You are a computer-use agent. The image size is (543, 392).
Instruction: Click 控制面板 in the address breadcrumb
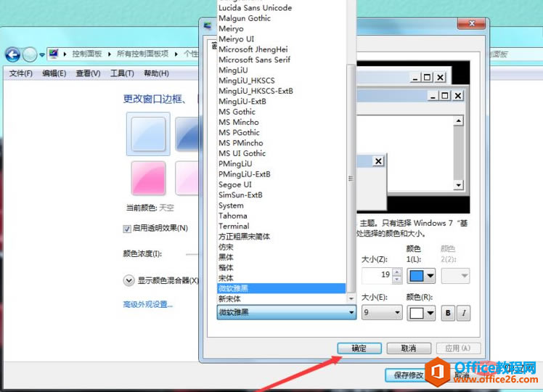(87, 54)
